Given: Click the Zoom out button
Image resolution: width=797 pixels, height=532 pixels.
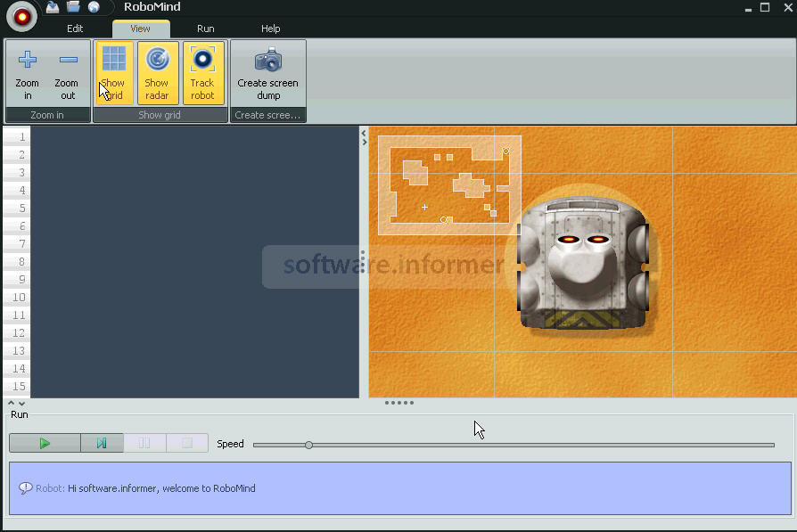Looking at the screenshot, I should [x=67, y=74].
